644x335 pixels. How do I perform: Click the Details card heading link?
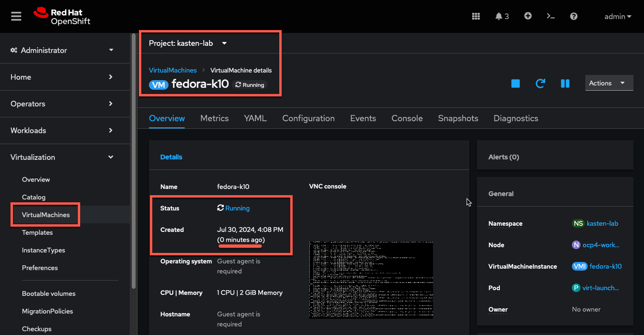171,157
